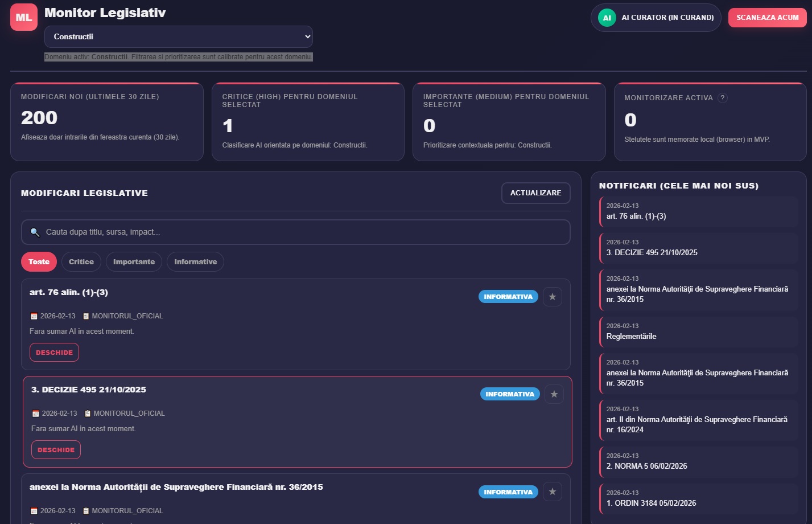Click the AI CURATOR (IN CURAND) button
812x524 pixels.
(656, 18)
